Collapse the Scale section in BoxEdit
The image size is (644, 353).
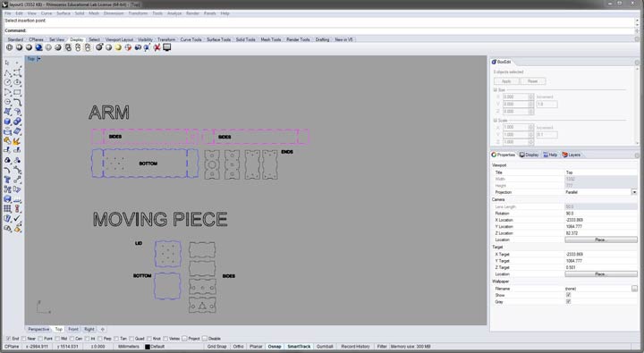point(495,121)
